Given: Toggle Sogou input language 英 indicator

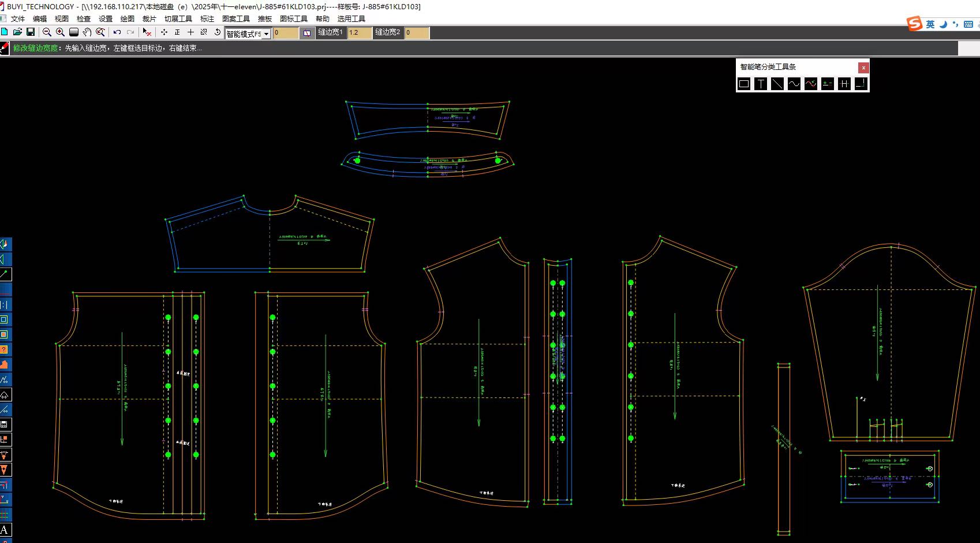Looking at the screenshot, I should coord(930,24).
